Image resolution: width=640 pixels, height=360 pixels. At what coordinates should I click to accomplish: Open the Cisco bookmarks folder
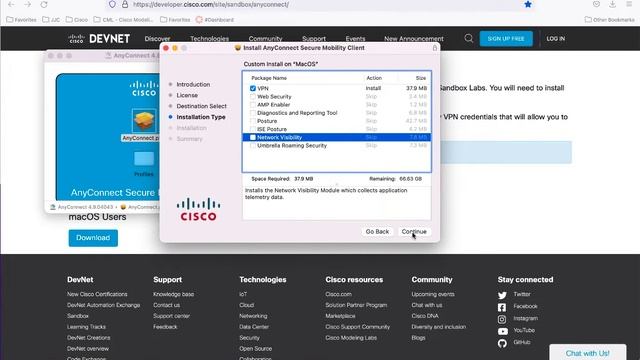click(x=77, y=20)
